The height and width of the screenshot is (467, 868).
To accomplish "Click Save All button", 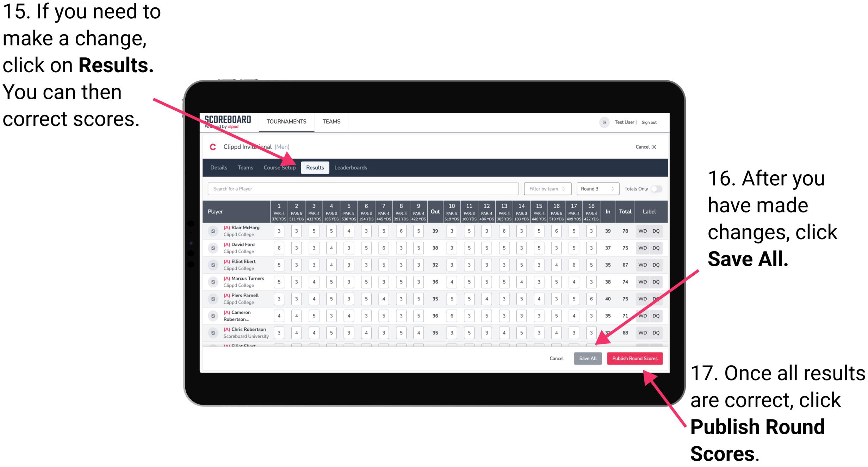I will [587, 358].
